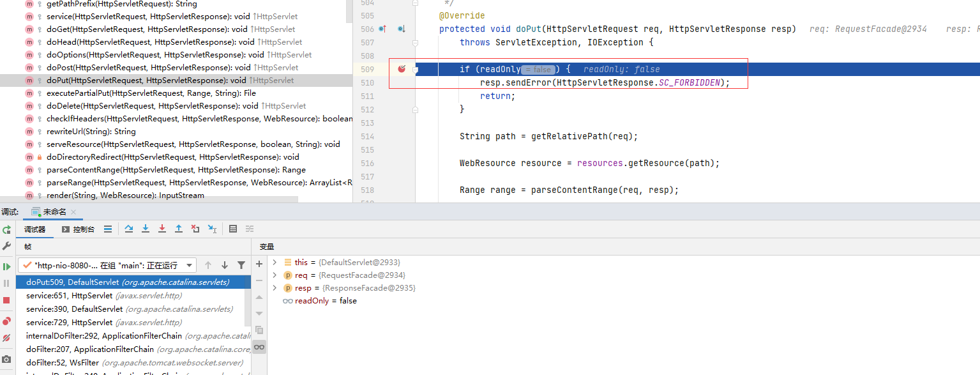Select doOptions method in structure list
Image resolution: width=980 pixels, height=375 pixels.
[176, 55]
